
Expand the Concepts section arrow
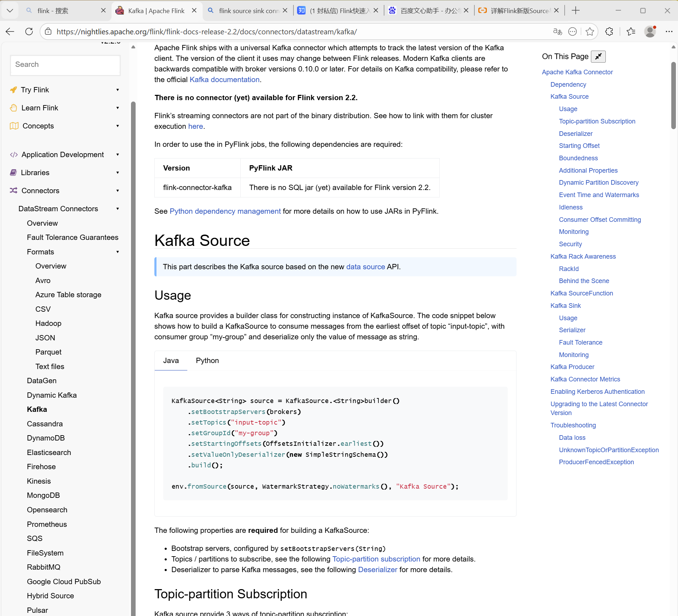pyautogui.click(x=118, y=126)
